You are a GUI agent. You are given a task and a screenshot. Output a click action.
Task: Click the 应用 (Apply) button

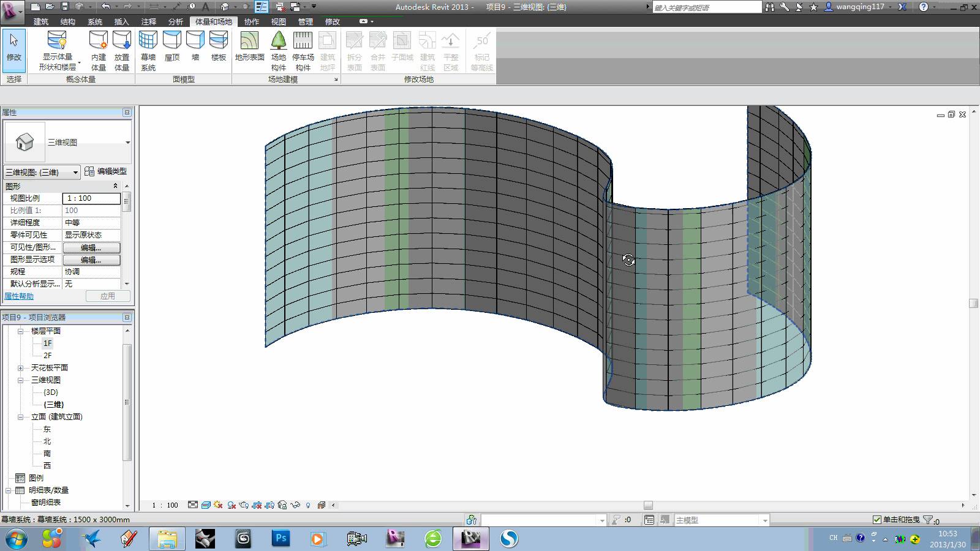pyautogui.click(x=108, y=296)
